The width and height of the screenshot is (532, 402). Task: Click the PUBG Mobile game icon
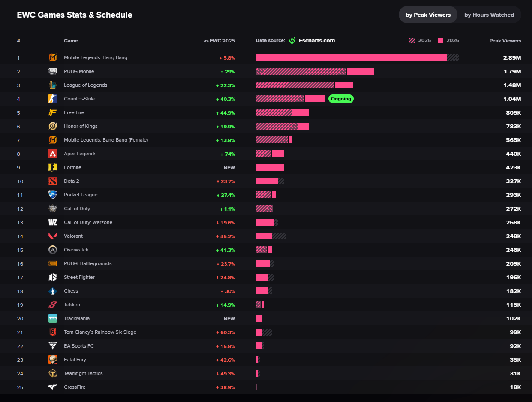pos(53,71)
